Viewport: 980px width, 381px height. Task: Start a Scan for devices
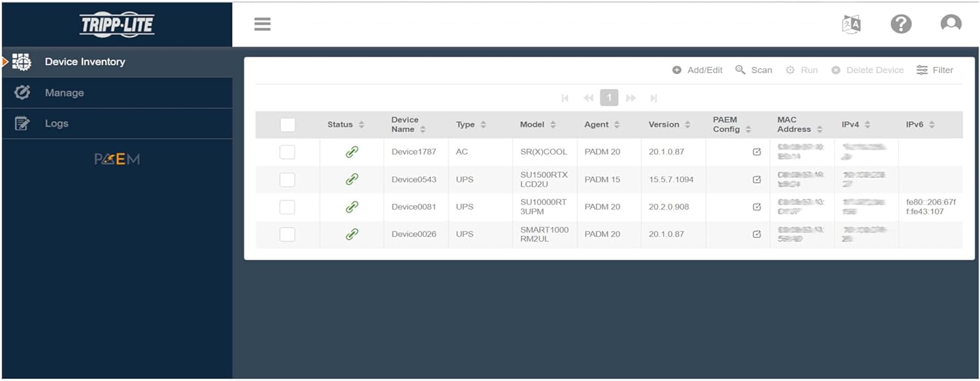point(754,70)
